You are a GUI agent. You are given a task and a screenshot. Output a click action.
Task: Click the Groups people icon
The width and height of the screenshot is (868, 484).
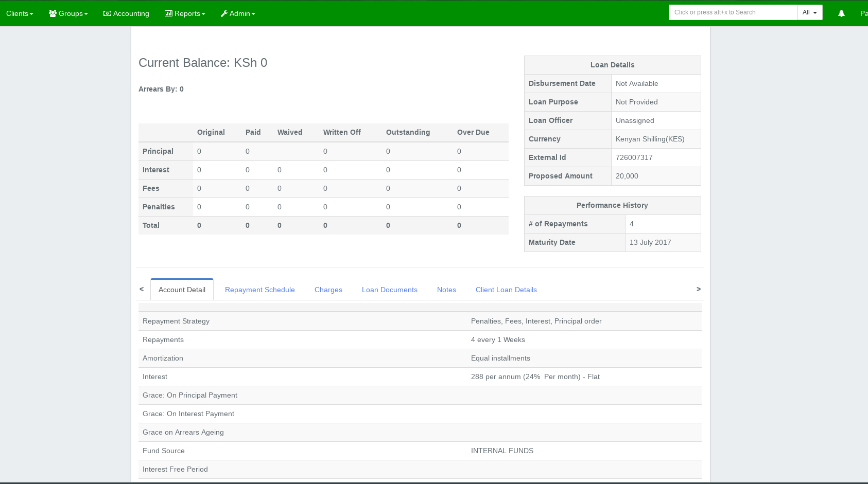point(53,13)
